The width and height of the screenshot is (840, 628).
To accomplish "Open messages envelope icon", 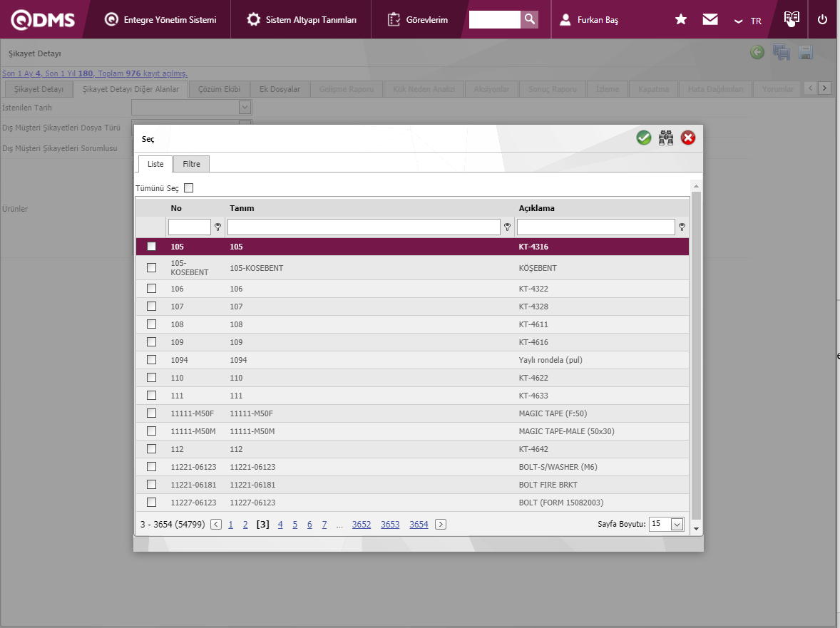I will (710, 20).
